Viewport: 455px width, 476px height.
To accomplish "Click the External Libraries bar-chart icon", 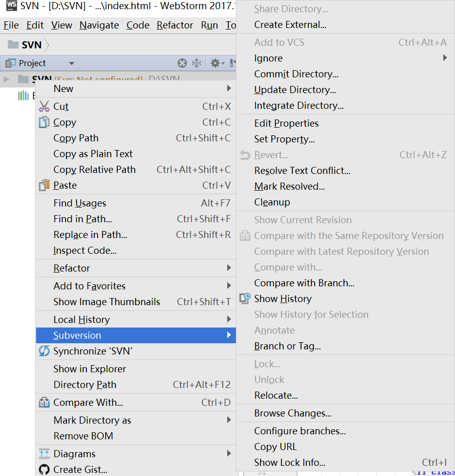I will tap(23, 95).
